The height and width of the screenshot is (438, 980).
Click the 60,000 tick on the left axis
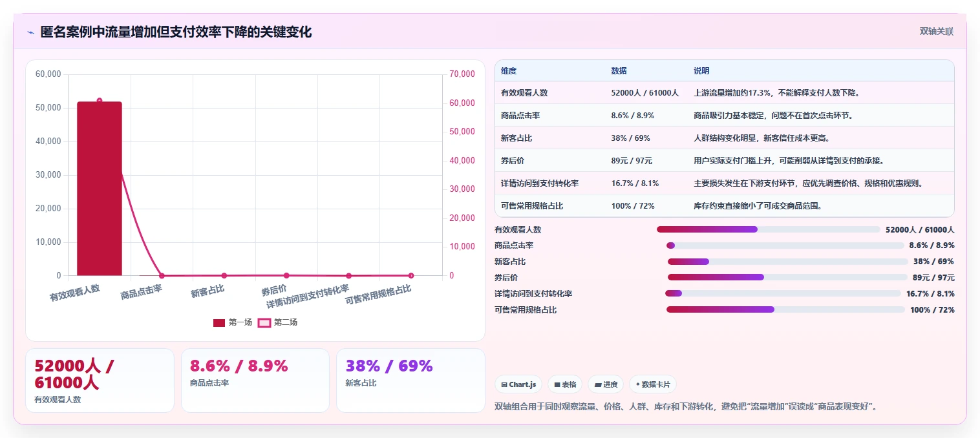48,74
